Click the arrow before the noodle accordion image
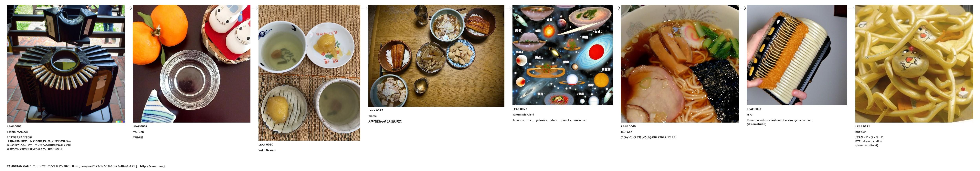980x171 pixels. tap(743, 8)
